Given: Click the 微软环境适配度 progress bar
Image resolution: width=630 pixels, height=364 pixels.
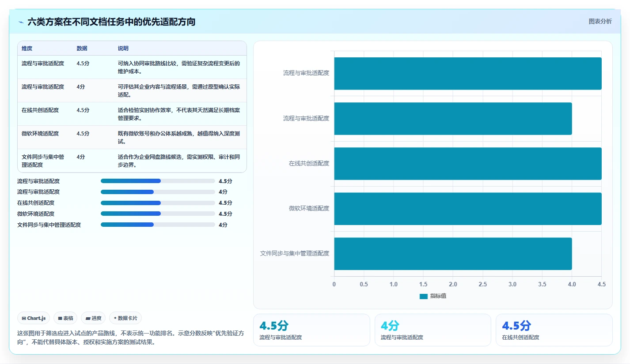Looking at the screenshot, I should [158, 214].
